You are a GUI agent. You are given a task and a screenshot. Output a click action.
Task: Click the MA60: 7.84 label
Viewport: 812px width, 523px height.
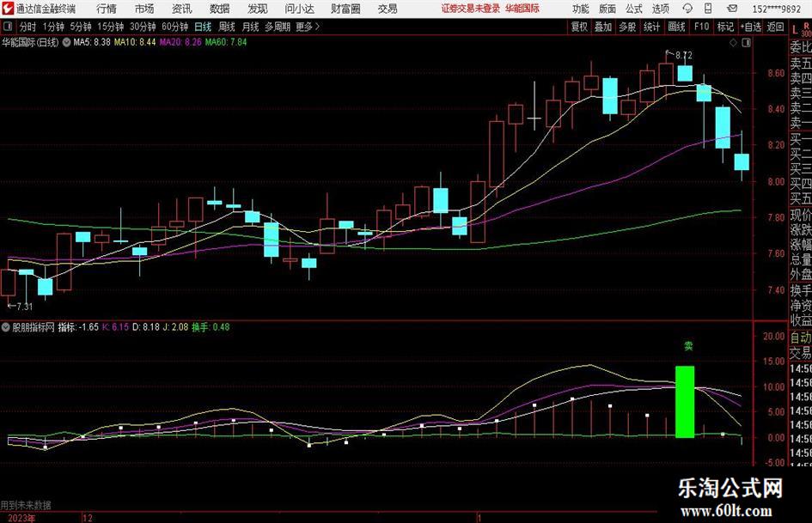click(226, 42)
